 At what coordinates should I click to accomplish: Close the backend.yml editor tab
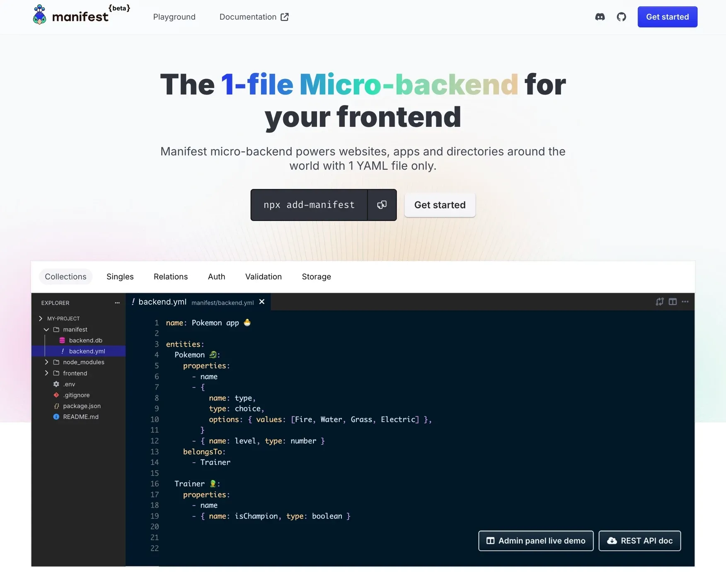click(x=262, y=302)
